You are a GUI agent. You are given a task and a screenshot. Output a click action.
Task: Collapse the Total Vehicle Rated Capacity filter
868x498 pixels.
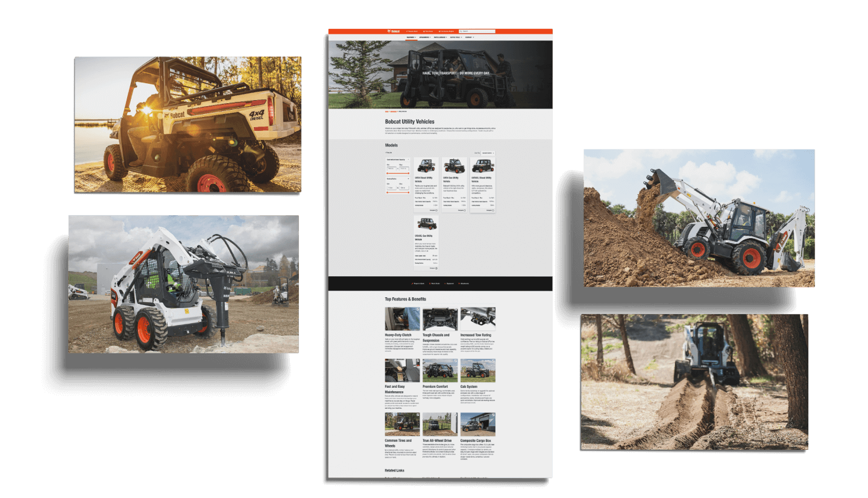[409, 160]
